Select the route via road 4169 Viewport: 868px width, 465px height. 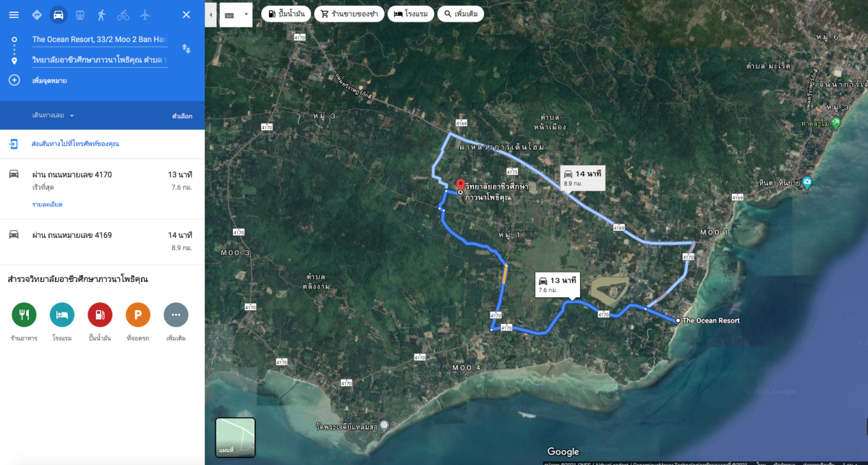point(102,242)
